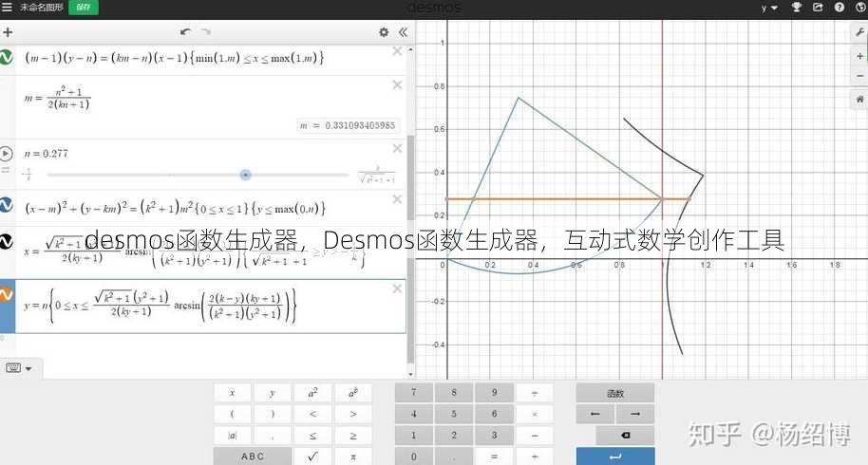This screenshot has height=465, width=868.
Task: Tap the absolute value |a| key
Action: (233, 436)
